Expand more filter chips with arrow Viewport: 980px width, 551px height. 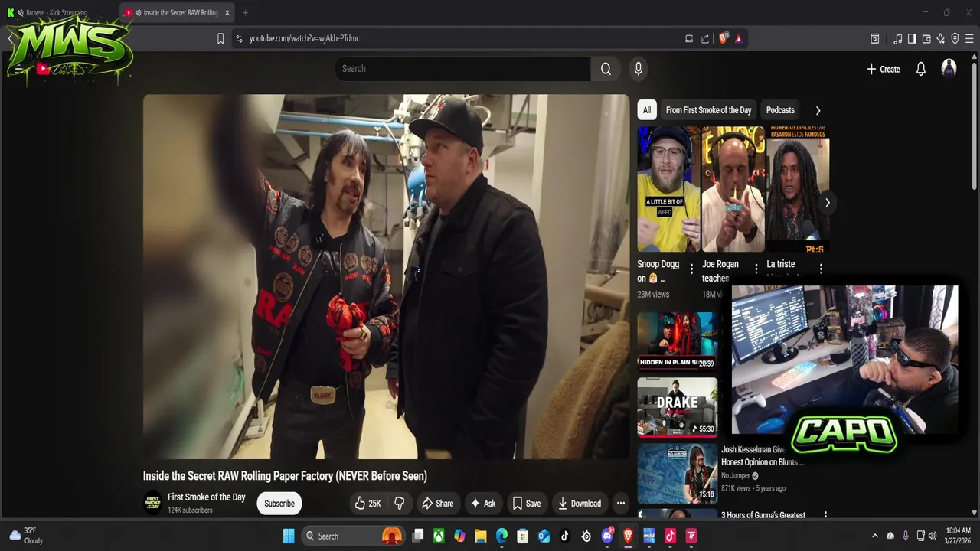point(818,110)
